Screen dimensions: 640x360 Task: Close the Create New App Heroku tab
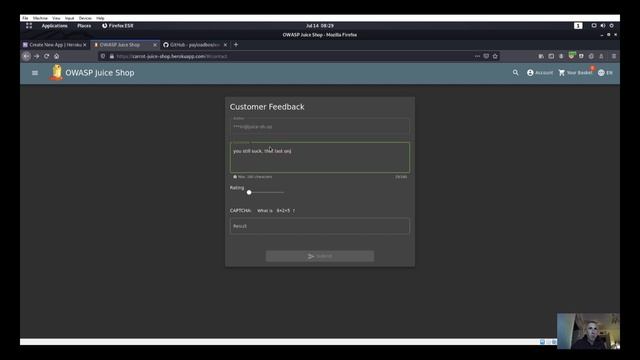(x=85, y=45)
